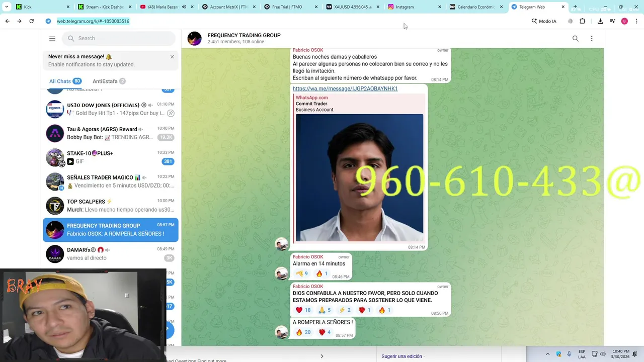Open the Telegram hamburger menu
Screen dimensions: 644x362
52,38
